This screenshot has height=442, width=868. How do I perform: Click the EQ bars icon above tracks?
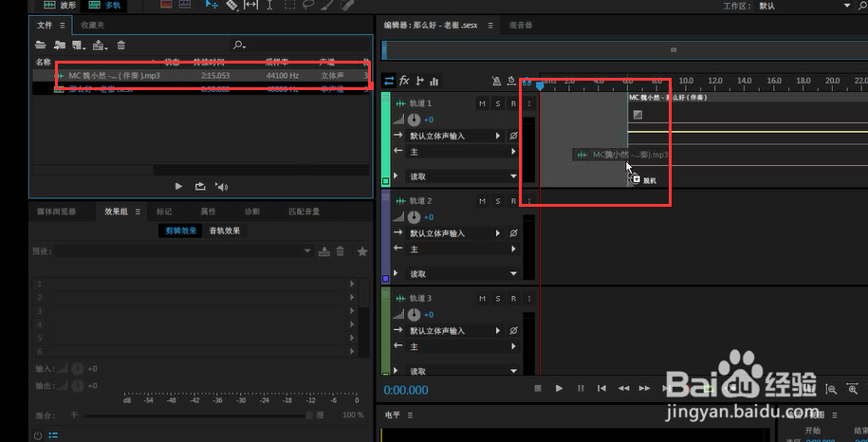434,82
